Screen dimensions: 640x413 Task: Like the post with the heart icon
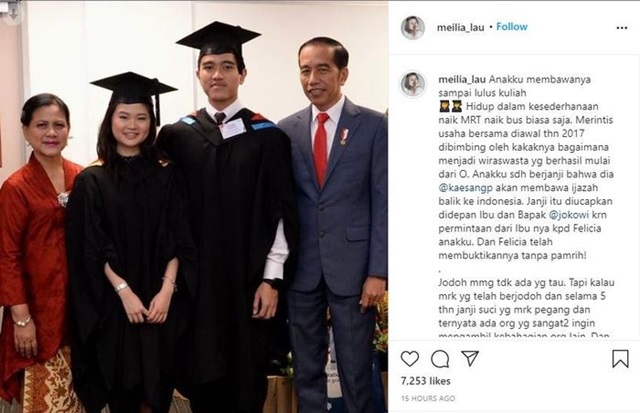pos(409,359)
